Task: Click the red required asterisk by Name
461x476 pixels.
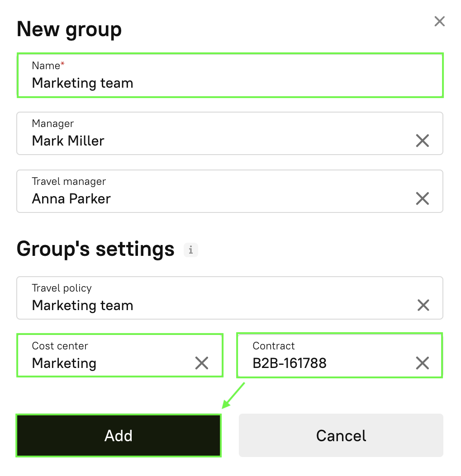Action: [63, 65]
